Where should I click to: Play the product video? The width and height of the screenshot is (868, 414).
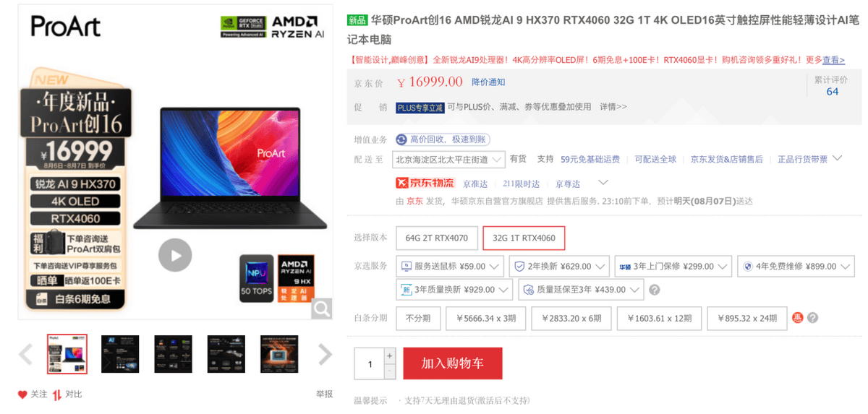point(175,255)
